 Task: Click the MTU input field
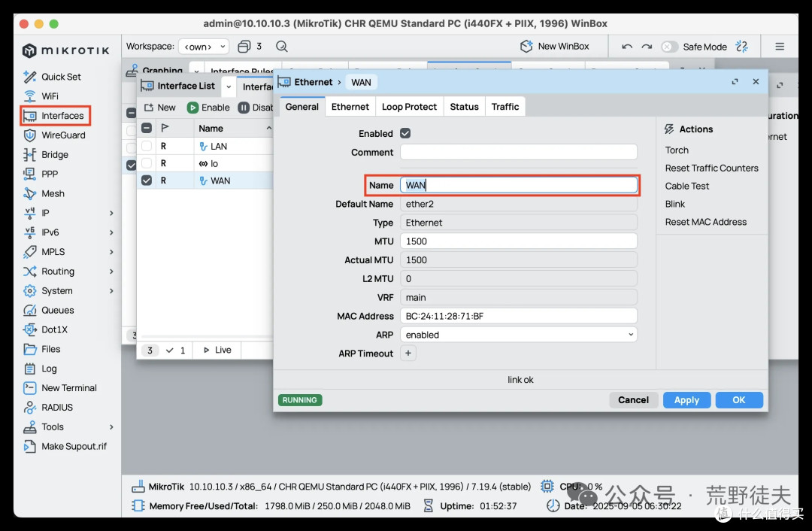point(518,241)
